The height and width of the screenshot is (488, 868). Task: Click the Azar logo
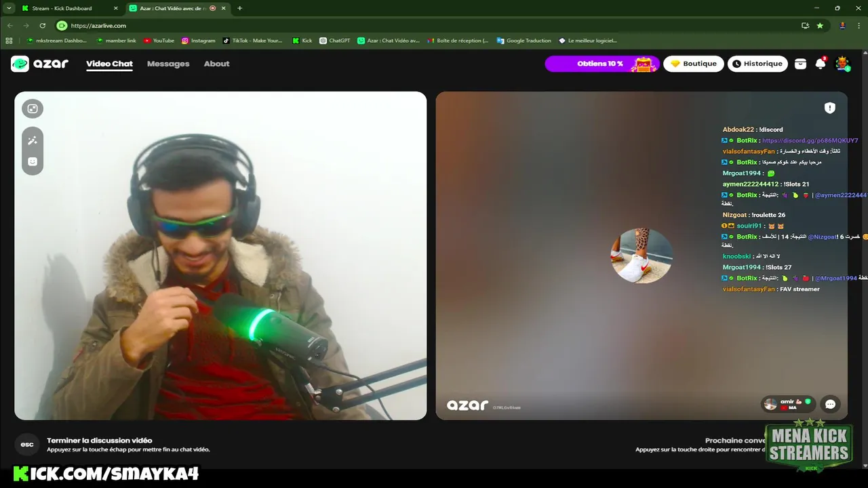point(39,64)
